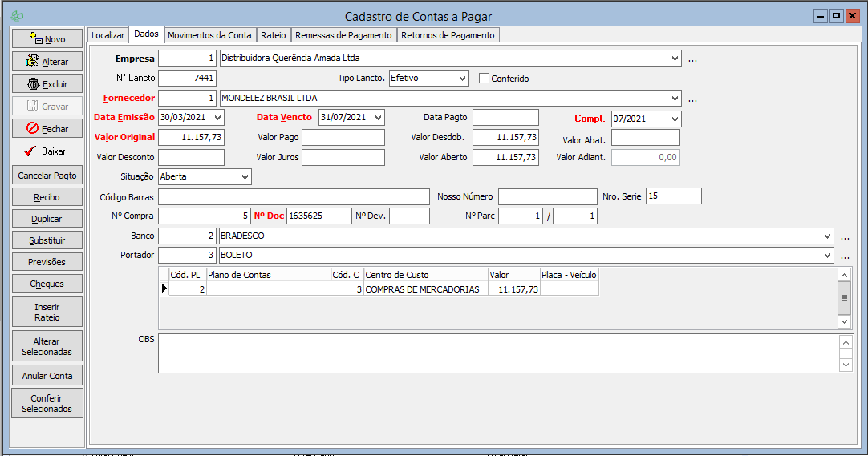Click the application icon in title bar
Viewport: 868px width, 456px height.
(17, 16)
